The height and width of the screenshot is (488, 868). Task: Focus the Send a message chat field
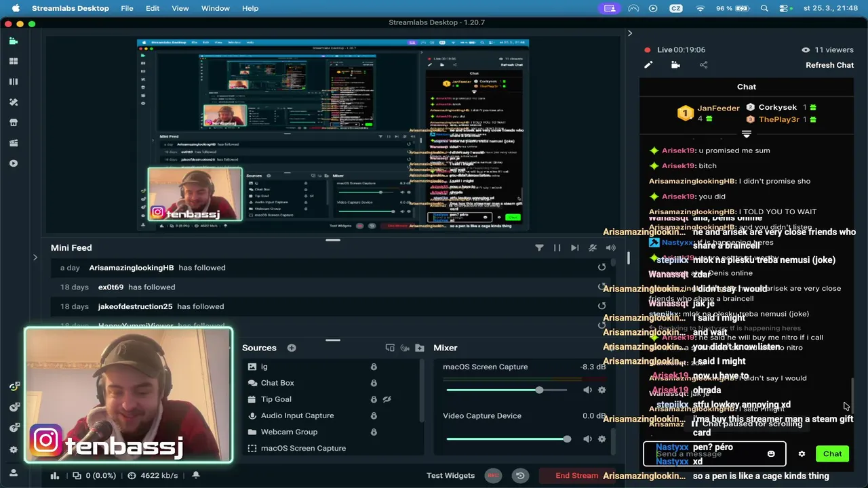pos(714,454)
